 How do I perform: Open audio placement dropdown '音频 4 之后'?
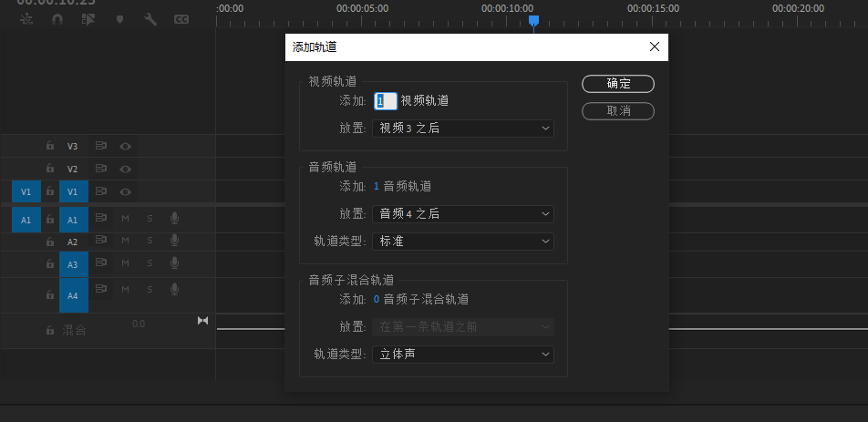pyautogui.click(x=462, y=214)
